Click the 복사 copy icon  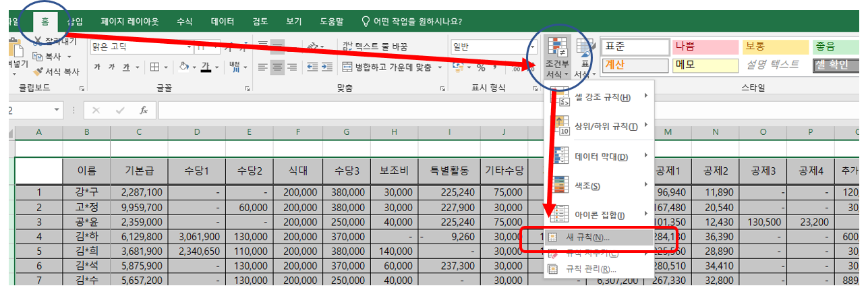tap(38, 57)
